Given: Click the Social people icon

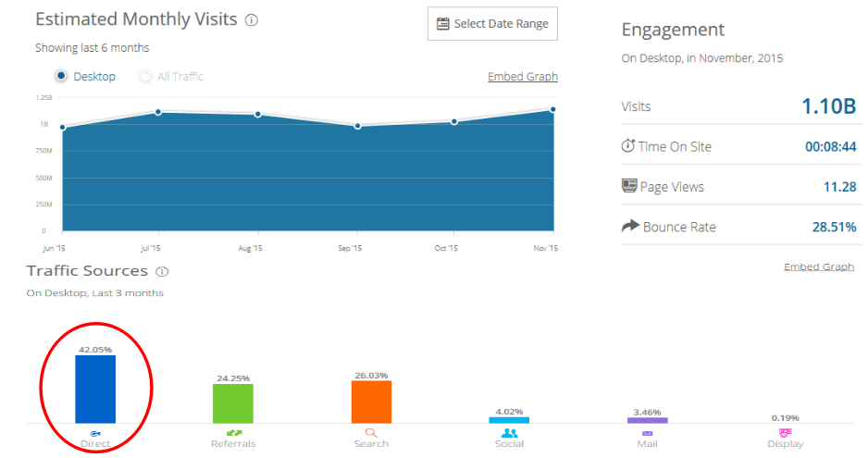Looking at the screenshot, I should (x=509, y=432).
